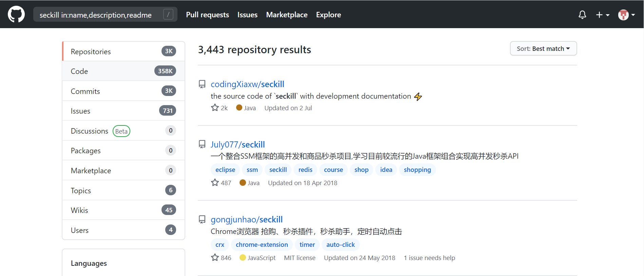Open Issues in the top navigation
Viewport: 644px width, 276px height.
point(247,15)
